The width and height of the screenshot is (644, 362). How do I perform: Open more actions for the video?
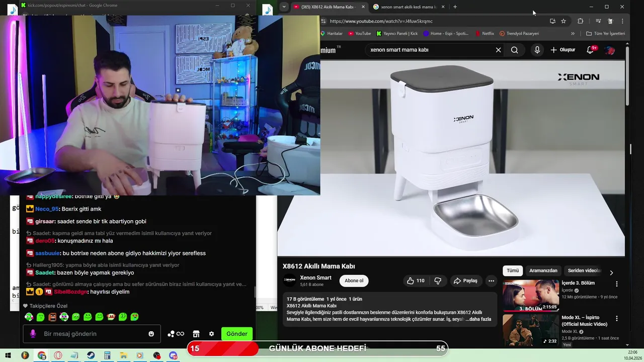[x=491, y=281]
